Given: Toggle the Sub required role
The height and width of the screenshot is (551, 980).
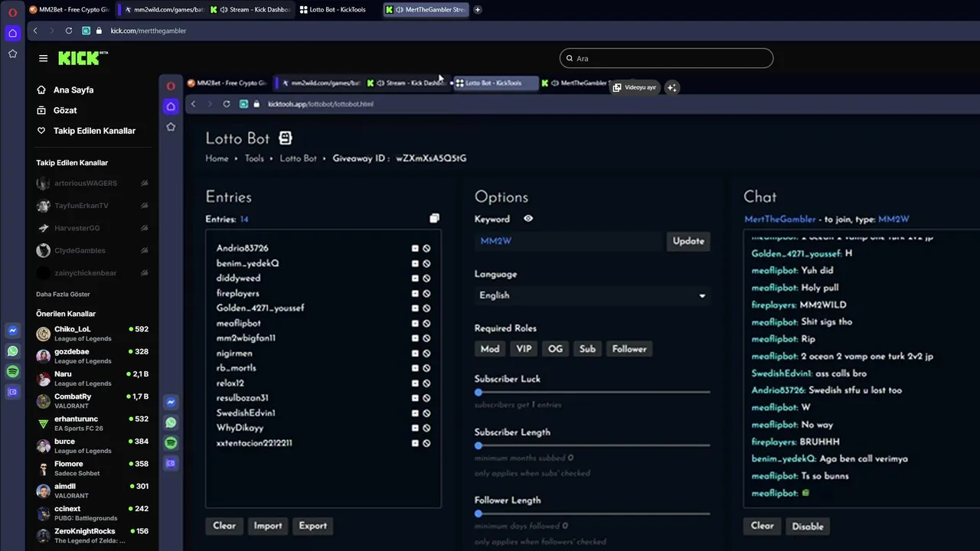Looking at the screenshot, I should click(x=587, y=349).
